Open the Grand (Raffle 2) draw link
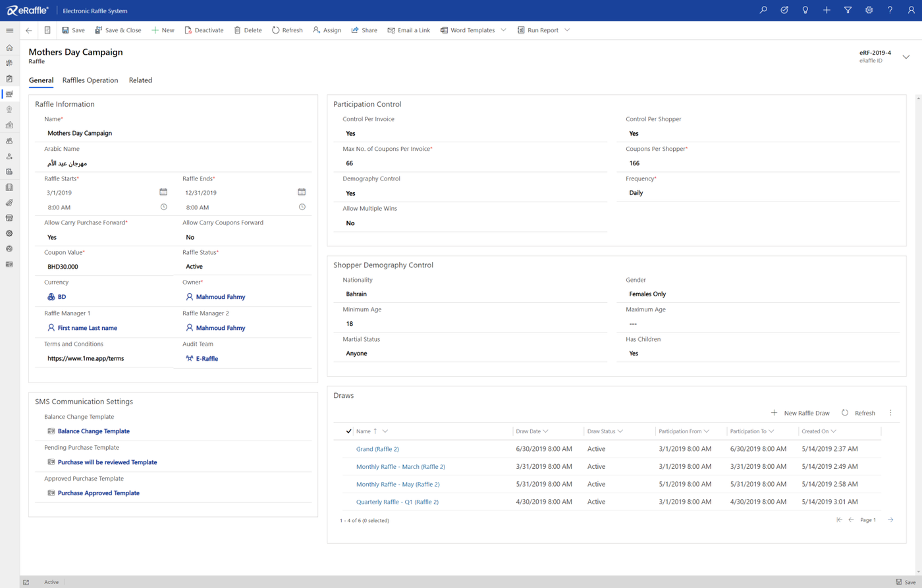 pyautogui.click(x=377, y=449)
